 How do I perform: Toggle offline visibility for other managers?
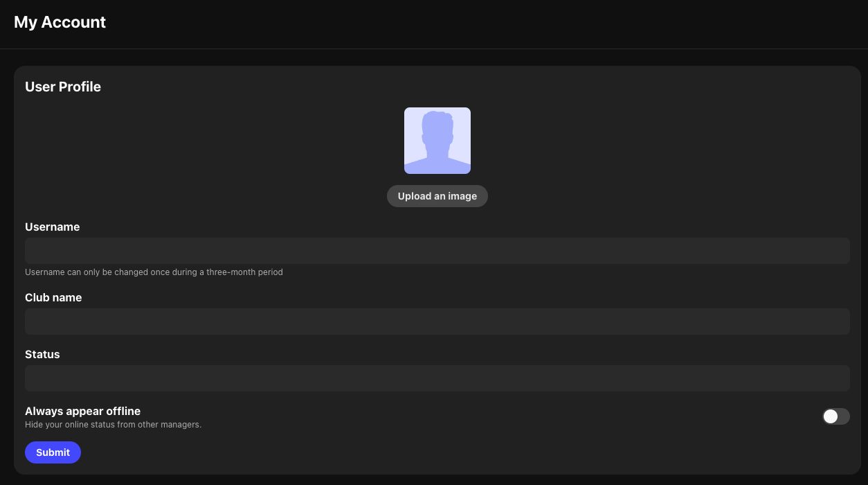(835, 416)
